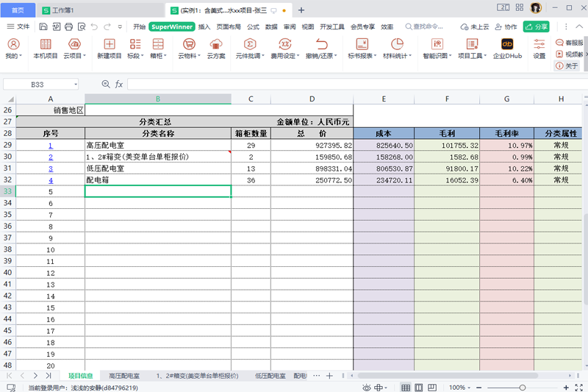Viewport: 588px width, 392px height.
Task: Toggle the eye protection mode icon
Action: click(x=365, y=388)
